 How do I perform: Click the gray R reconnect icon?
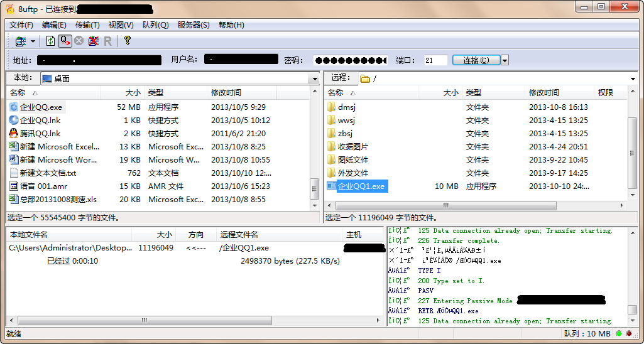tap(108, 41)
